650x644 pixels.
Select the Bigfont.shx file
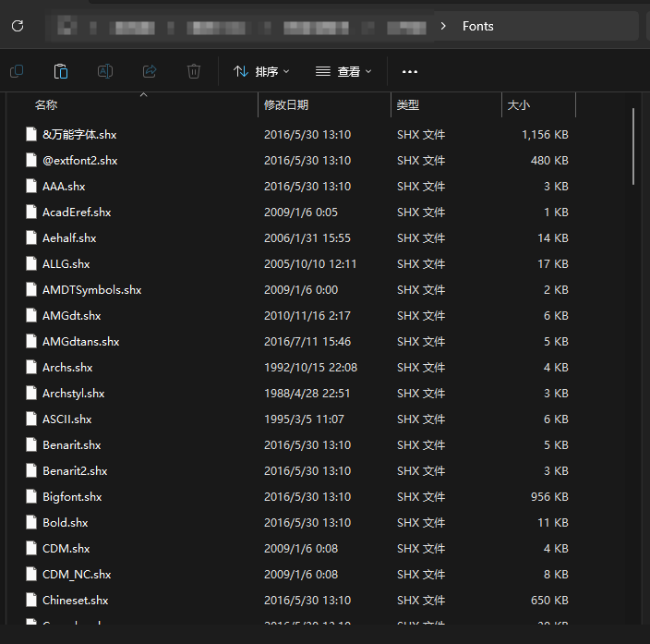pyautogui.click(x=72, y=496)
